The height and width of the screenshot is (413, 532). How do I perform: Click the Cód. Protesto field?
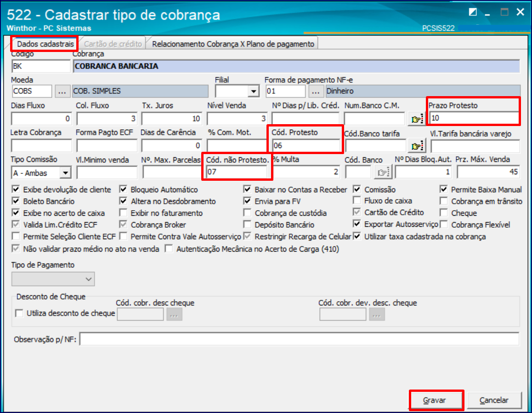coord(306,146)
